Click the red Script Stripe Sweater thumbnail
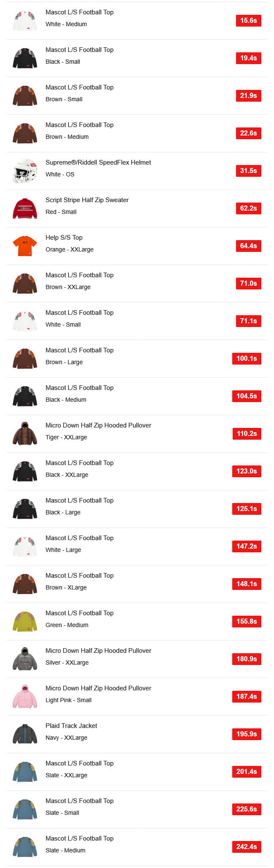 point(25,208)
